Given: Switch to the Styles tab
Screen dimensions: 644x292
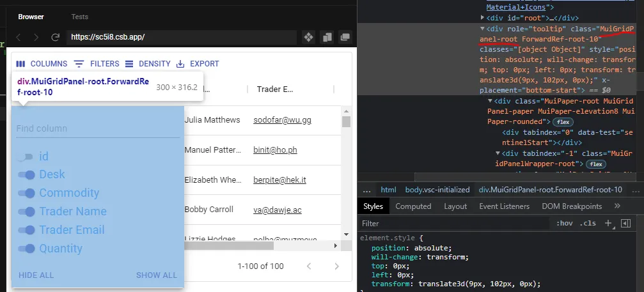Looking at the screenshot, I should [x=373, y=206].
